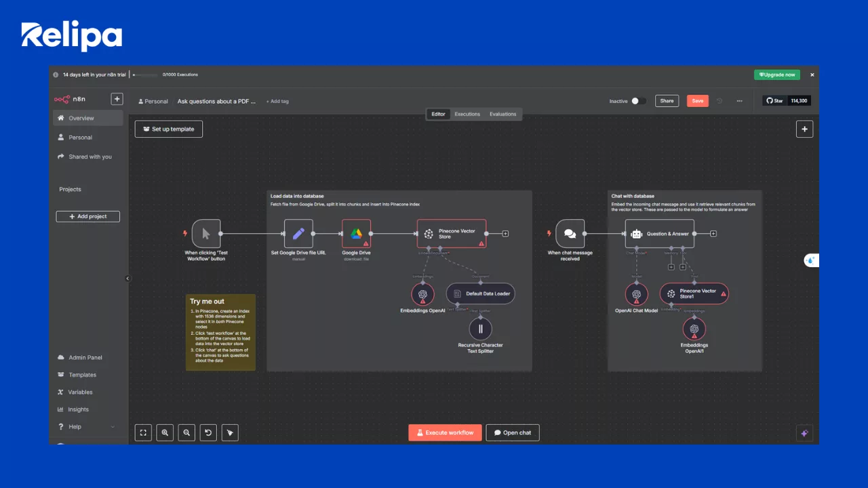Click the workflow name 'Ask questions about a PDF'
868x488 pixels.
[217, 101]
